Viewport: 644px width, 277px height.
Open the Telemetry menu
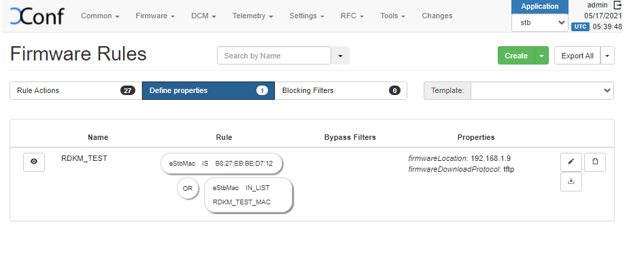coord(252,16)
